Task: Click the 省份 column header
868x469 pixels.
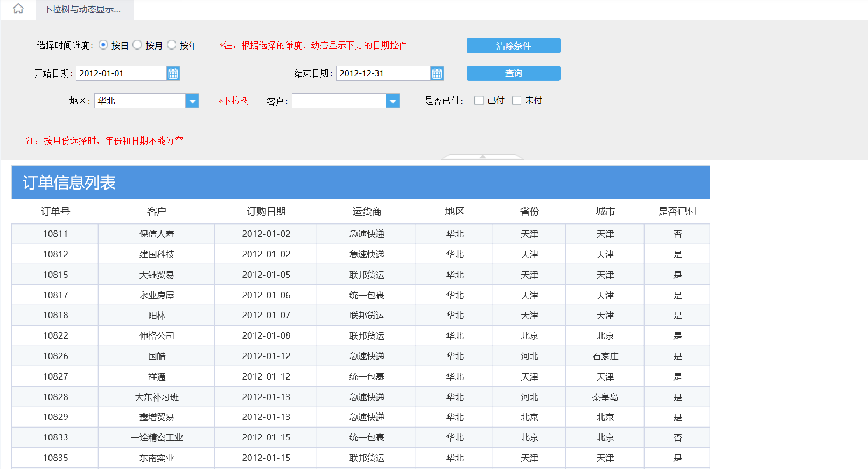Action: pos(529,212)
